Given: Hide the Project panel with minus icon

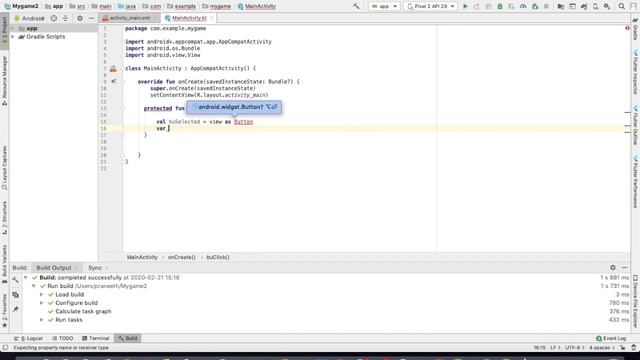Looking at the screenshot, I should 91,18.
